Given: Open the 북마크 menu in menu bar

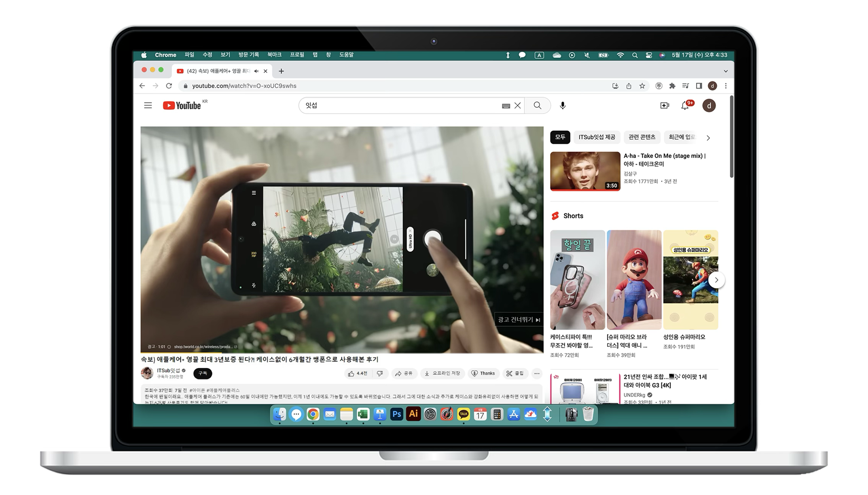Looking at the screenshot, I should (x=274, y=55).
